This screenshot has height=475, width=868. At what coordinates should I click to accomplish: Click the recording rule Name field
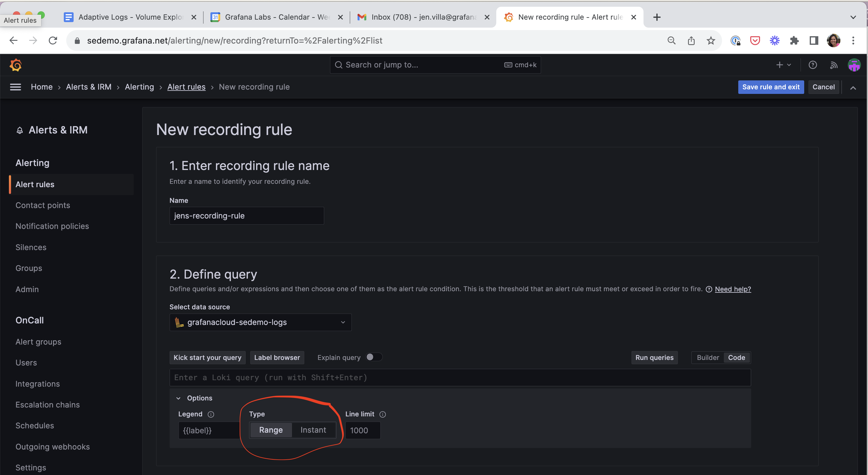point(247,216)
